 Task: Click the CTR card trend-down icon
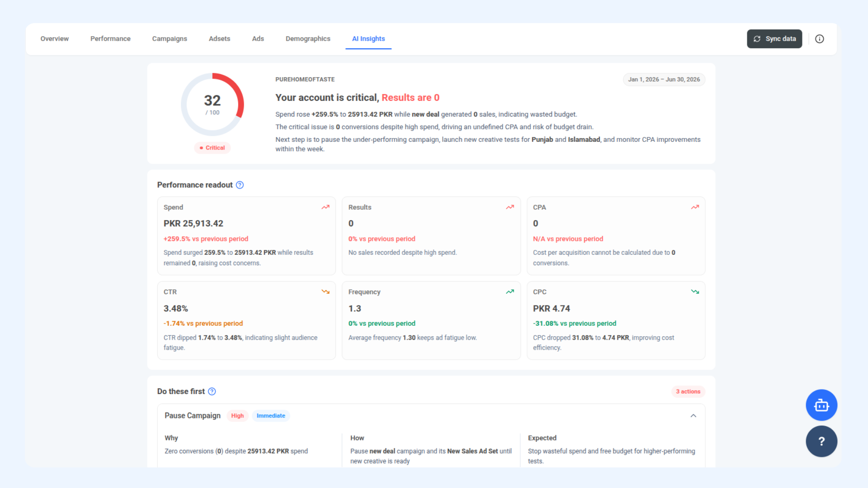tap(325, 292)
